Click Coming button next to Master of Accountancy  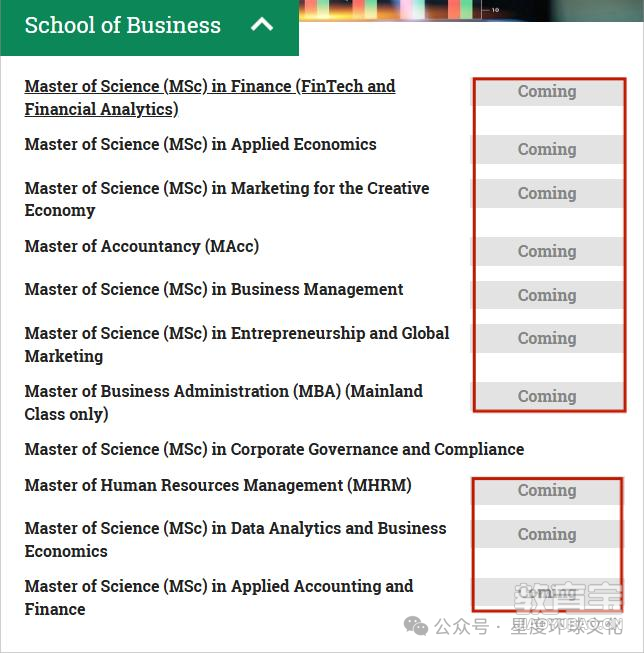549,252
